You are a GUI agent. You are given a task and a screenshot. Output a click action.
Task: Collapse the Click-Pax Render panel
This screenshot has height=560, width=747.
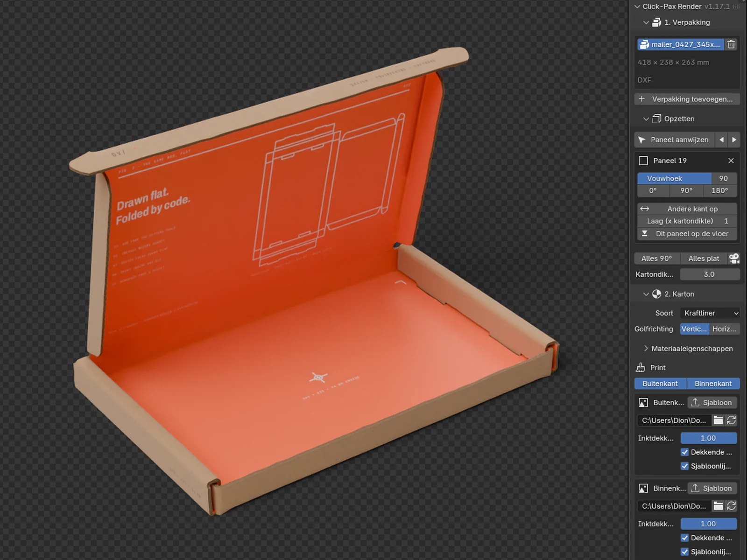pos(637,7)
